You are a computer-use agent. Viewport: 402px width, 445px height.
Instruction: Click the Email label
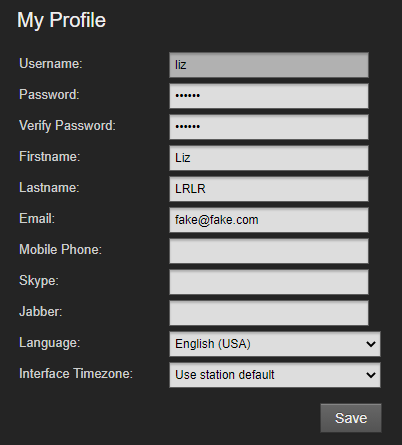37,219
